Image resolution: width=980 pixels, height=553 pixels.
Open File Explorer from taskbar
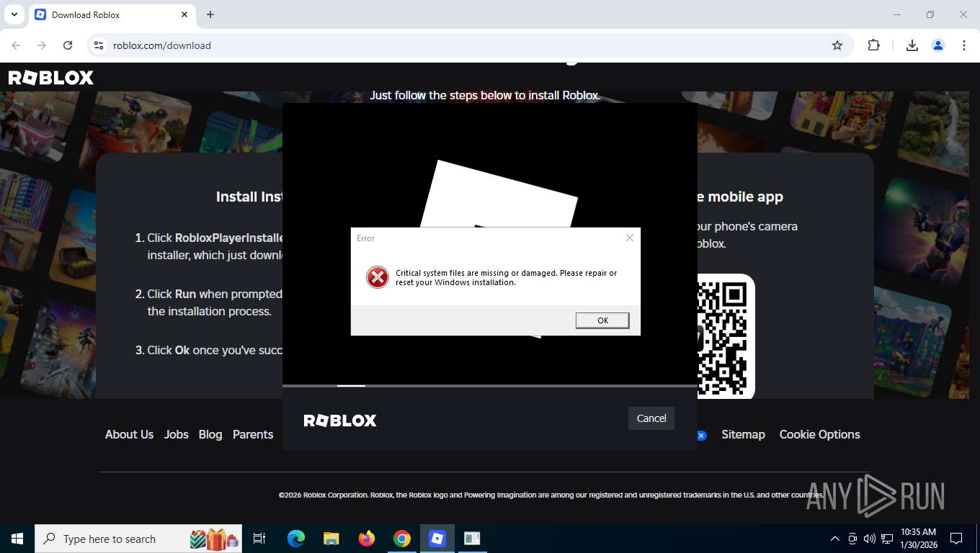(x=331, y=539)
